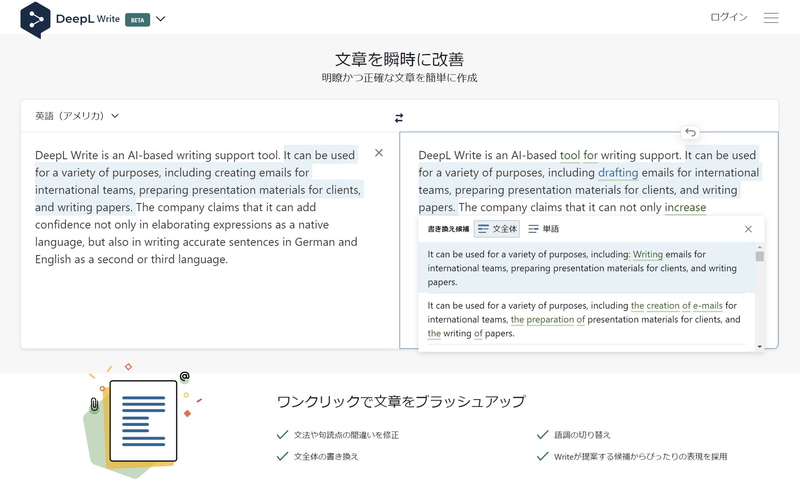Image resolution: width=800 pixels, height=504 pixels.
Task: Click the suggestion list scroll-down arrow
Action: pos(760,347)
